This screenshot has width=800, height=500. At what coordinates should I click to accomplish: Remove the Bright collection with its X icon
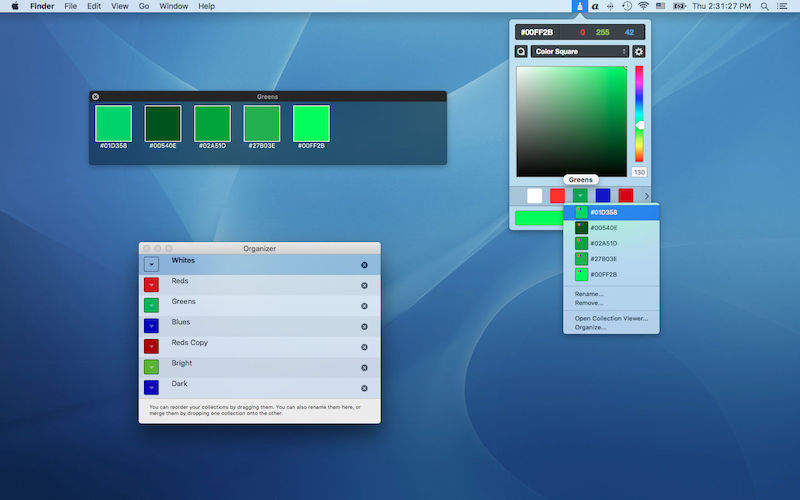(364, 368)
